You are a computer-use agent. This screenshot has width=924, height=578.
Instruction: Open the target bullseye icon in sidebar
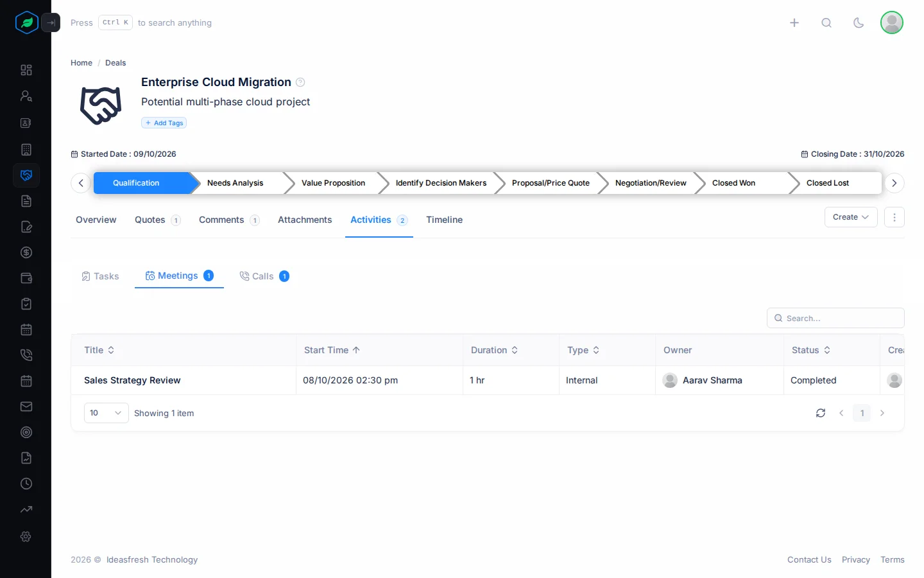[x=26, y=432]
